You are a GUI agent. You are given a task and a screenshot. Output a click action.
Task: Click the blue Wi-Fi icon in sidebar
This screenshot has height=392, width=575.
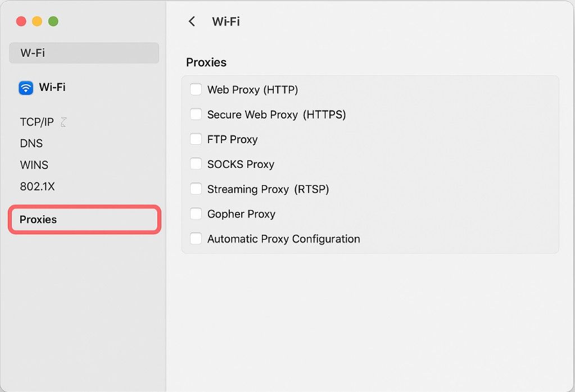(26, 88)
